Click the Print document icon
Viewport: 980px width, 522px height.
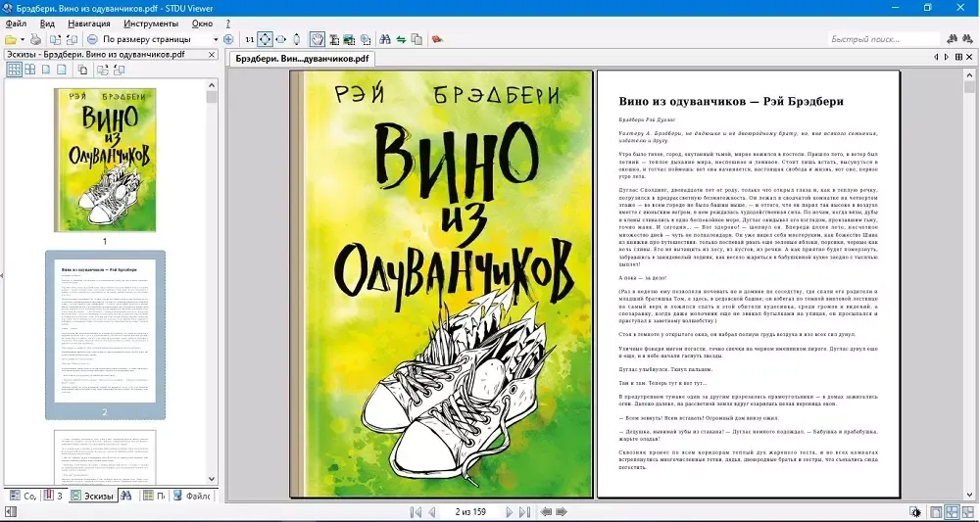point(35,39)
